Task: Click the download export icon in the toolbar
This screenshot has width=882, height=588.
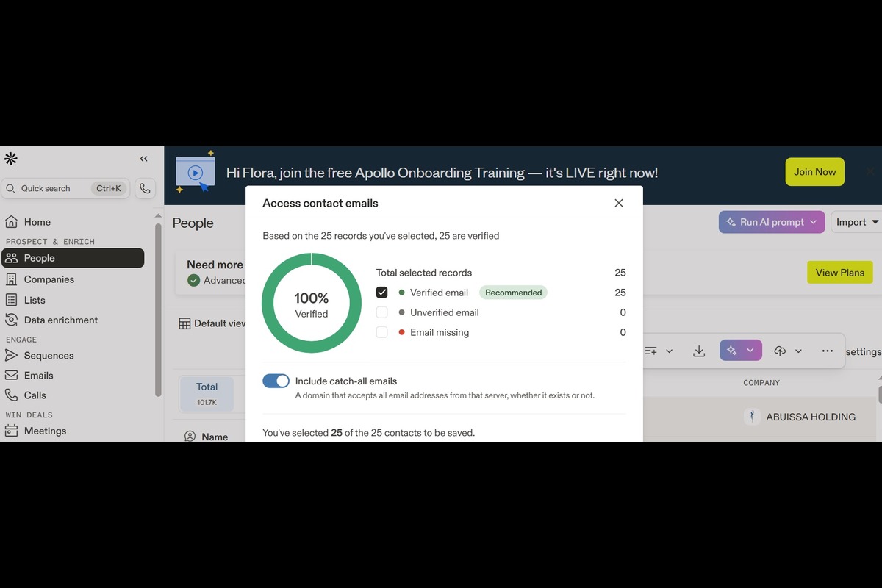Action: [x=699, y=351]
